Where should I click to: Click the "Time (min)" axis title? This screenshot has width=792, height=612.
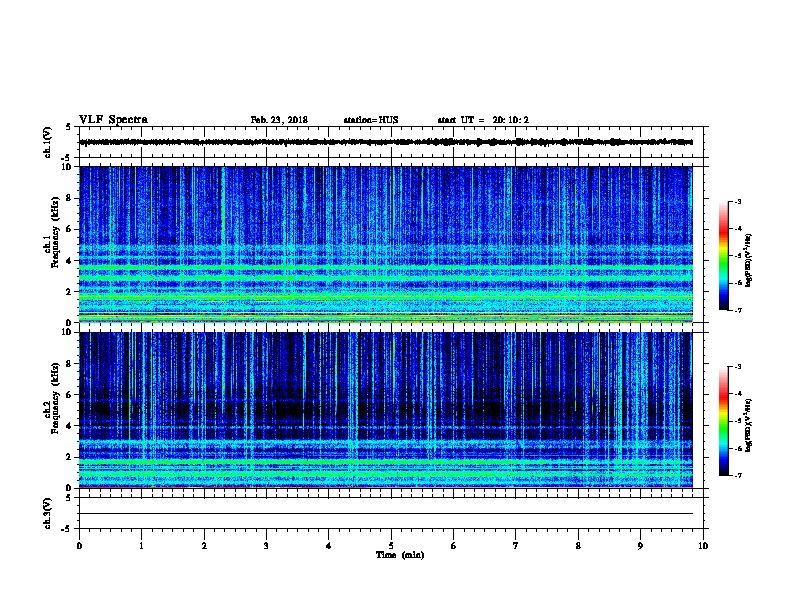tap(400, 555)
